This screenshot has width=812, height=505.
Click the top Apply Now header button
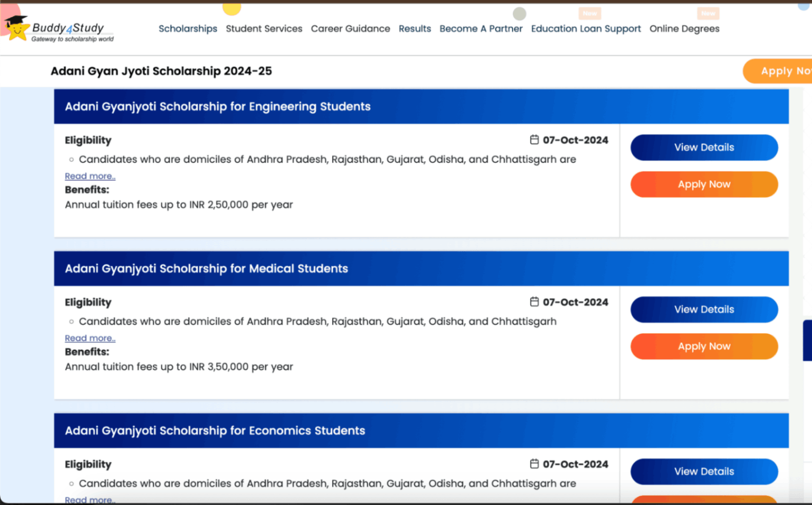click(x=785, y=71)
